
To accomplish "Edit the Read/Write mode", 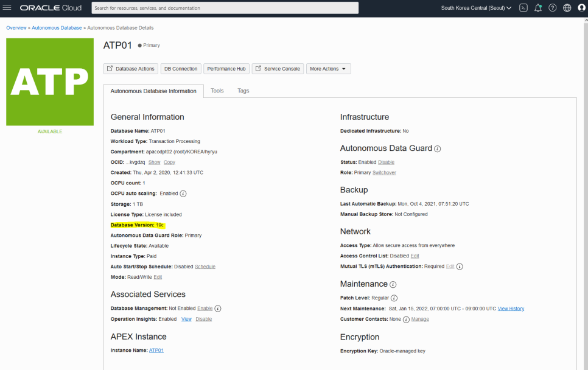I will click(x=158, y=277).
